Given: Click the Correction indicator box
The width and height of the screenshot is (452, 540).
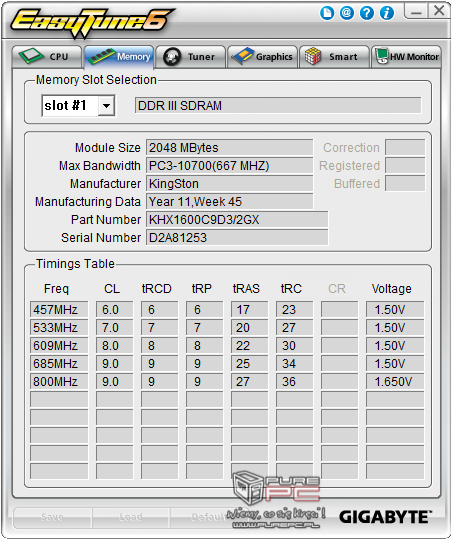Looking at the screenshot, I should [x=405, y=148].
